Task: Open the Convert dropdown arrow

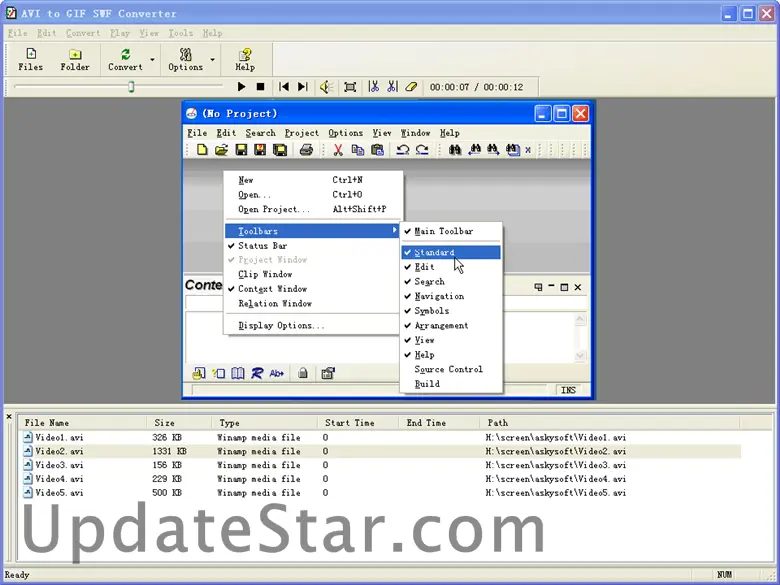Action: [x=152, y=59]
